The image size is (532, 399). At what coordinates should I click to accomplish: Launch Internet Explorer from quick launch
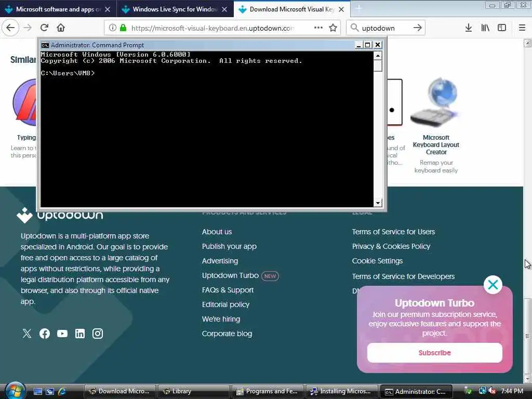tap(62, 392)
